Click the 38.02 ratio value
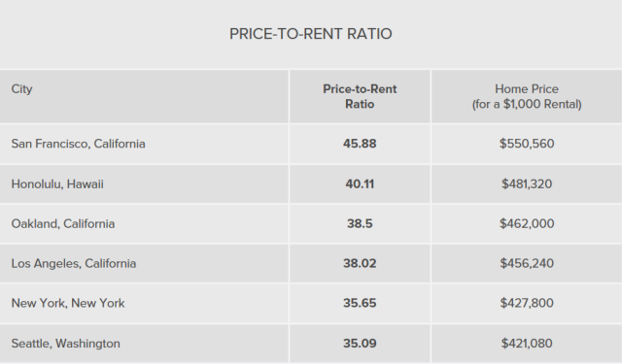Viewport: 622px width, 364px height. point(360,263)
